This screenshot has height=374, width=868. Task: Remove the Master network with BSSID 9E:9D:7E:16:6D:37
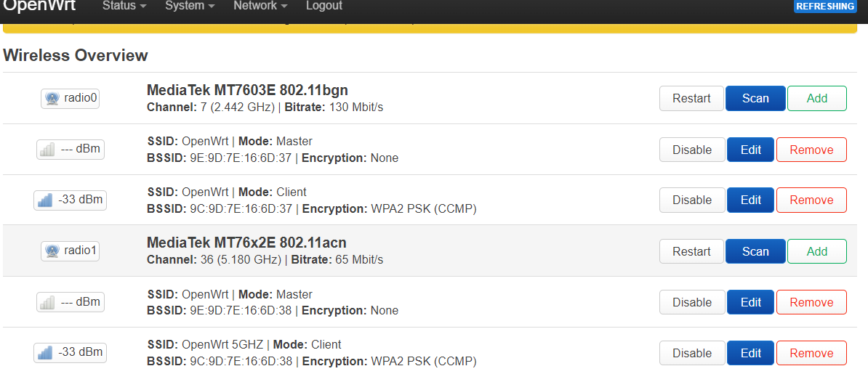pos(811,150)
